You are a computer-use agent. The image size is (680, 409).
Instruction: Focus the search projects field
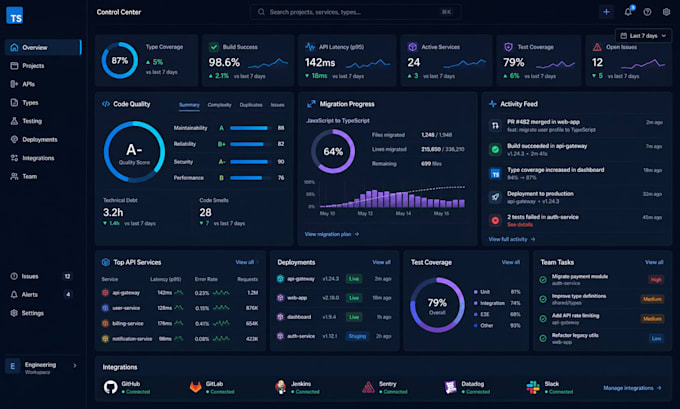point(355,12)
